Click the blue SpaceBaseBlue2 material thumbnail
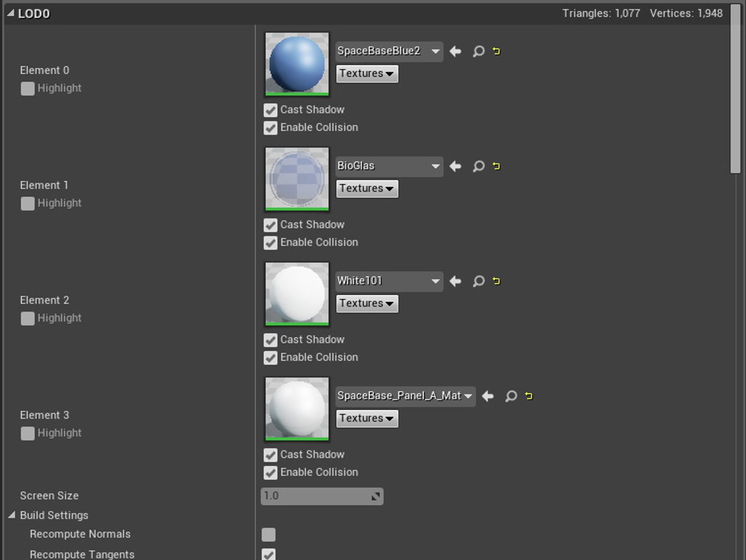Viewport: 746px width, 560px height. [x=297, y=64]
